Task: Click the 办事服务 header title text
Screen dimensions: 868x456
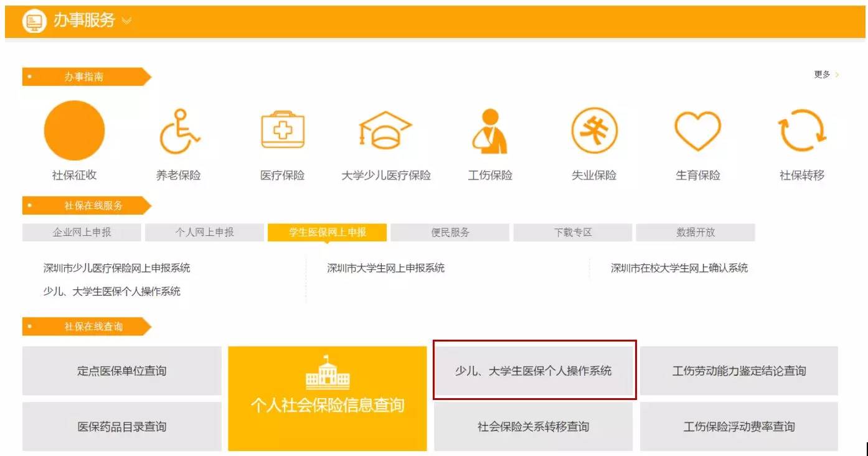Action: (x=84, y=21)
